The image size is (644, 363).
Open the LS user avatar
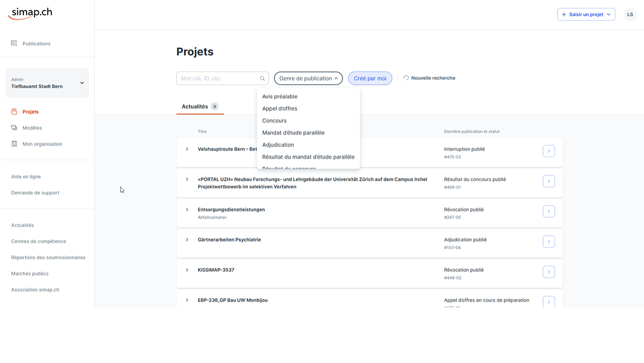(x=630, y=14)
